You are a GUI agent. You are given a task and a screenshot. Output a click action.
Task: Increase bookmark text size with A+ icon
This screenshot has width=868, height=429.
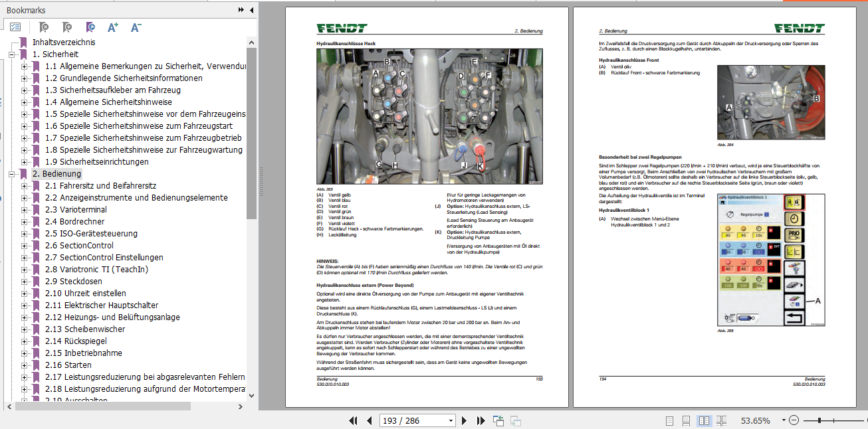point(113,27)
